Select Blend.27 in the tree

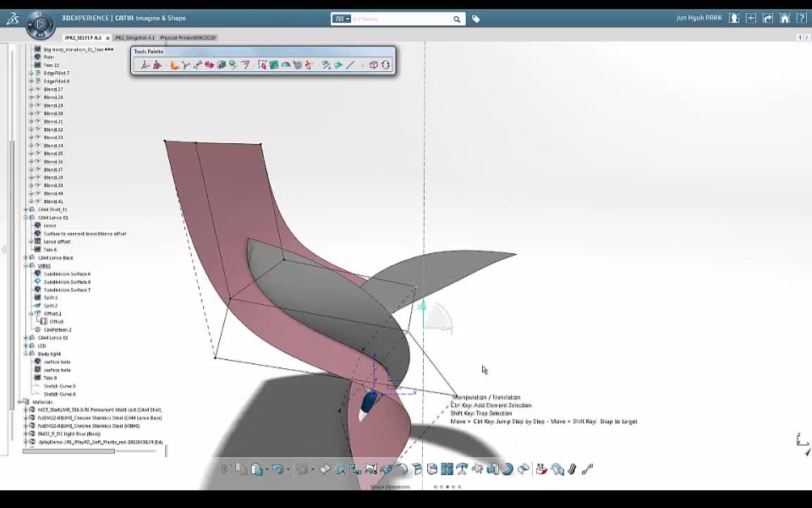coord(53,89)
